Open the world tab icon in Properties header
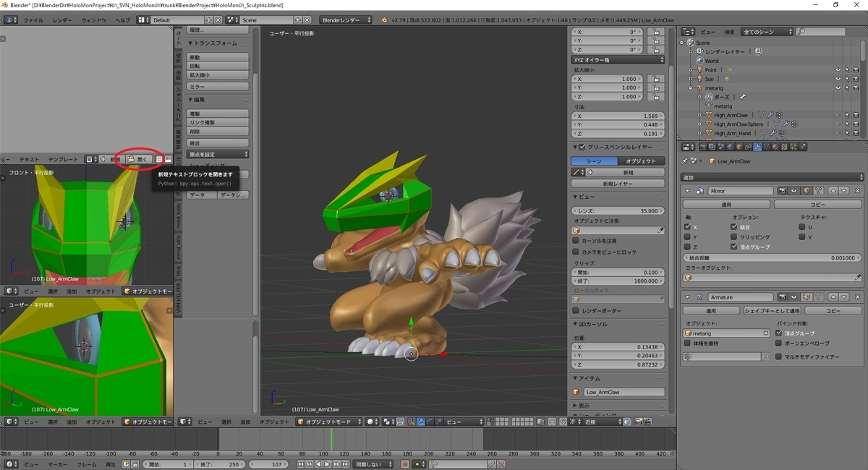 click(x=731, y=147)
